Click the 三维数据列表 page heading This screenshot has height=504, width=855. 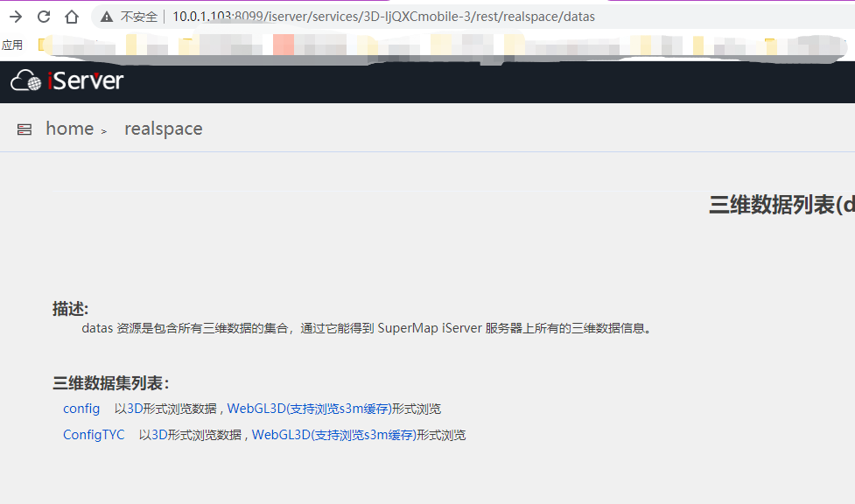pos(782,205)
